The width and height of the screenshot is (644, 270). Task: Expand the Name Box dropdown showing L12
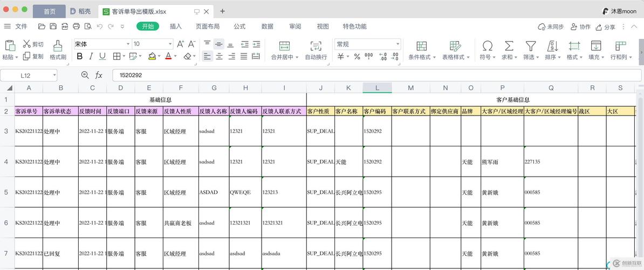click(54, 76)
